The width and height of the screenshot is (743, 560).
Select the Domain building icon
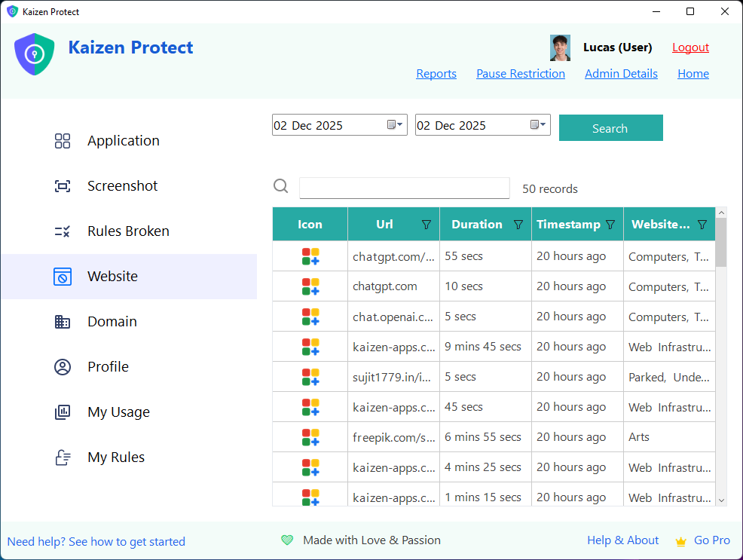[62, 321]
